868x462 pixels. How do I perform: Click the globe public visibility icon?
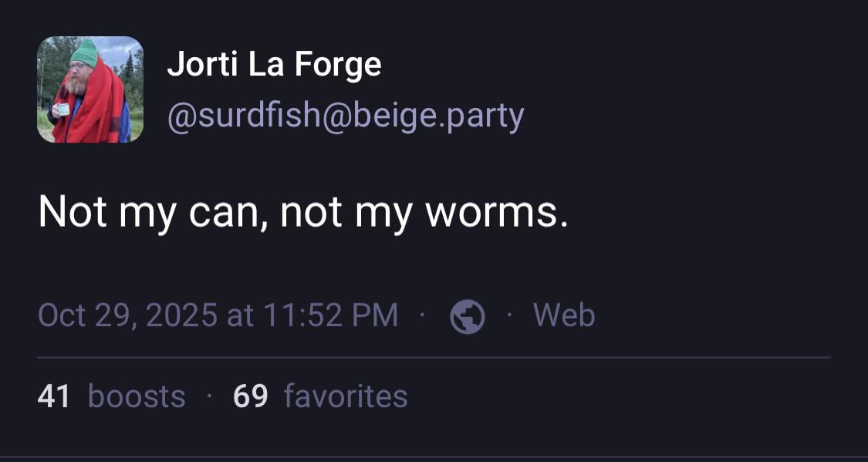click(468, 316)
